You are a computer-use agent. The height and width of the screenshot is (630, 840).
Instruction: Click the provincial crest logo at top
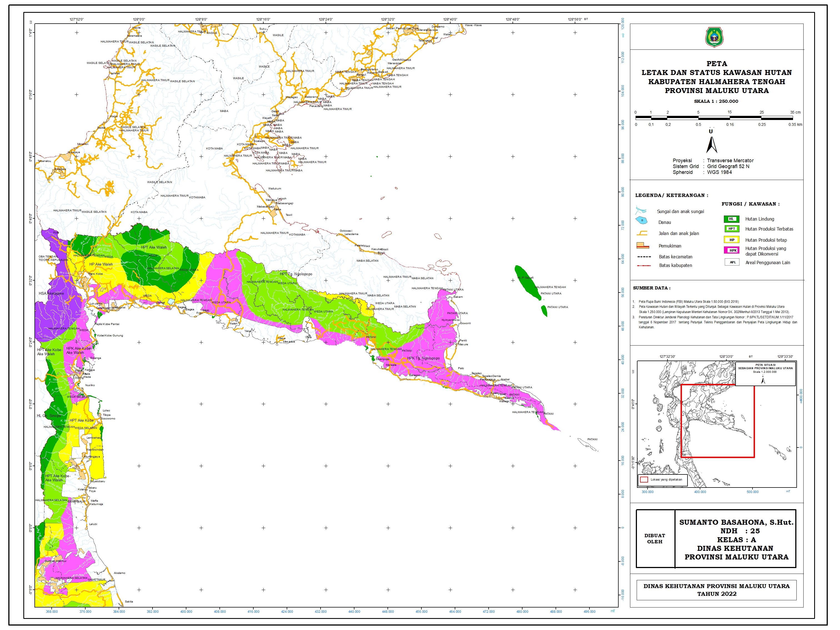[x=714, y=37]
